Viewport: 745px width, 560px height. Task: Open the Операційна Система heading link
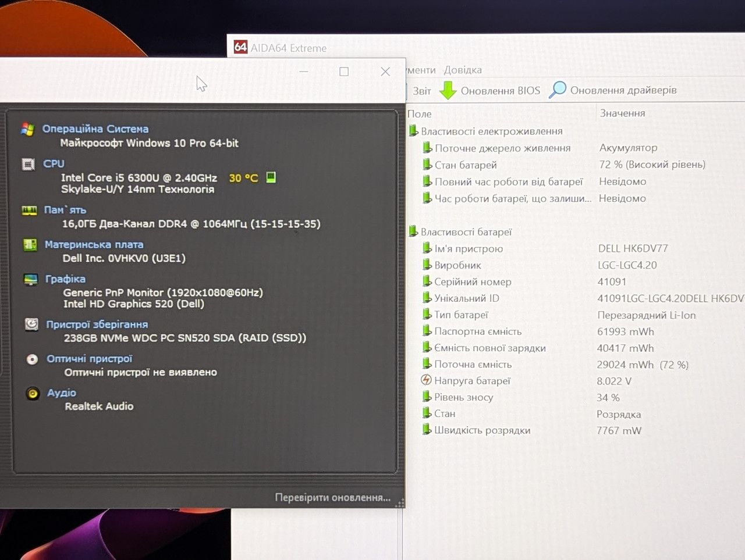pos(95,129)
